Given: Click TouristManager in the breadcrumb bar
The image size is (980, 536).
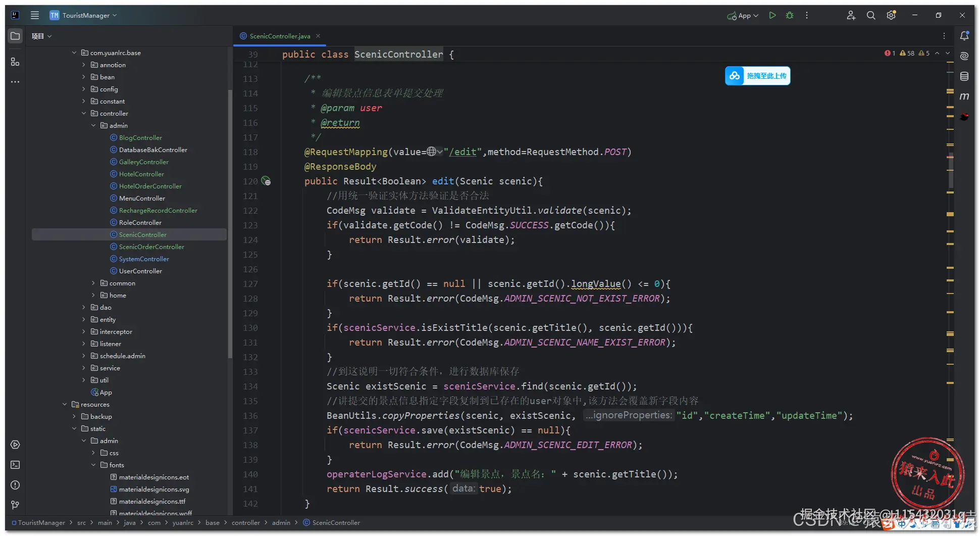Looking at the screenshot, I should click(41, 522).
